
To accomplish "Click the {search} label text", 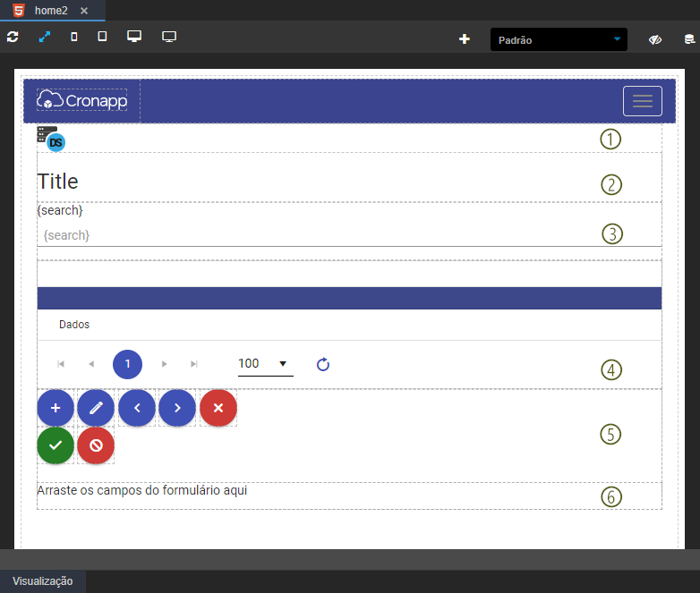I will coord(60,210).
